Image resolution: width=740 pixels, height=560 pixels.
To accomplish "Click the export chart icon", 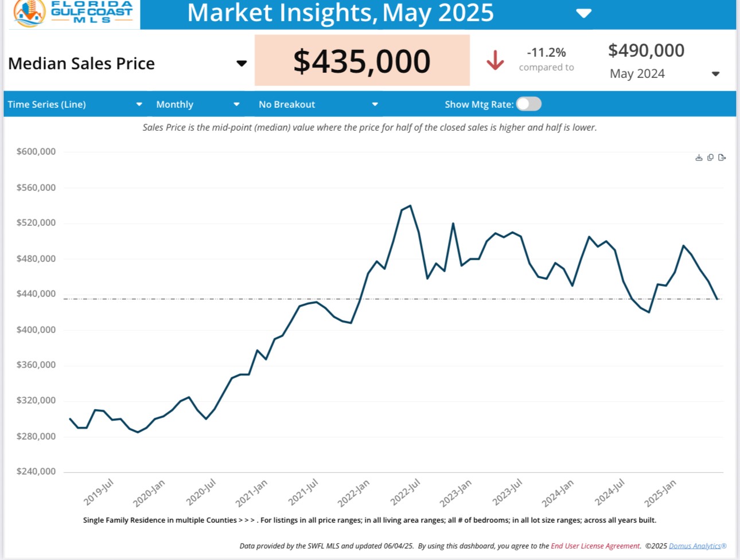I will [x=722, y=158].
